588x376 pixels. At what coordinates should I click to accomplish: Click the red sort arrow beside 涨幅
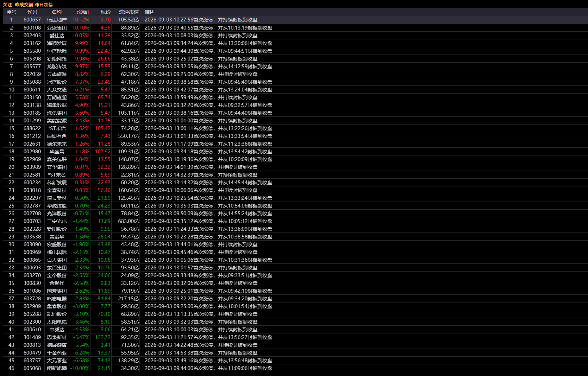(88, 12)
